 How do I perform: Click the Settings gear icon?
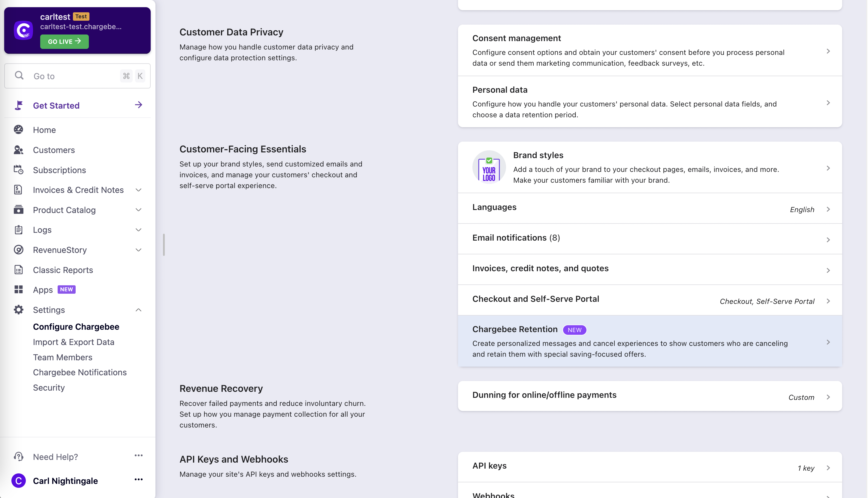19,310
